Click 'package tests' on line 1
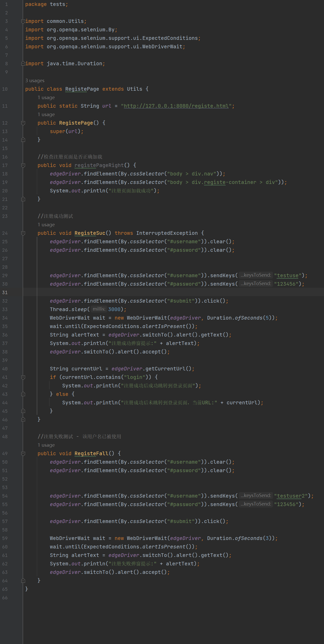The height and width of the screenshot is (644, 324). 45,4
